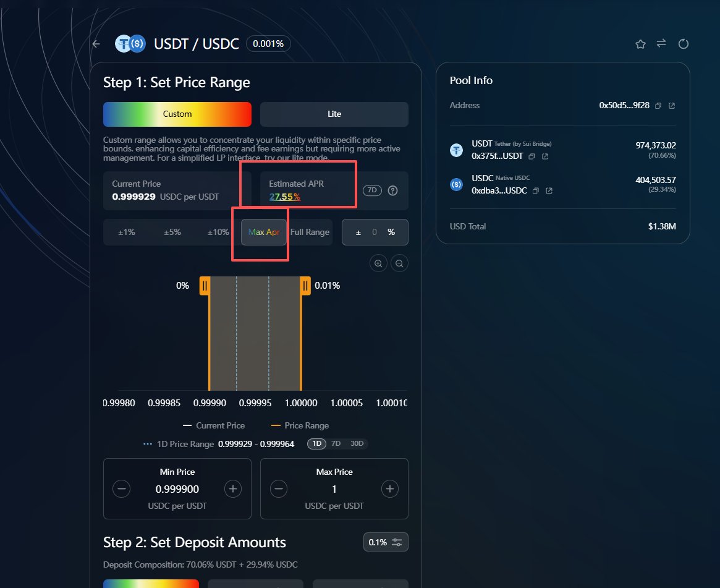Refresh pool data icon
Viewport: 720px width, 588px height.
pos(684,44)
